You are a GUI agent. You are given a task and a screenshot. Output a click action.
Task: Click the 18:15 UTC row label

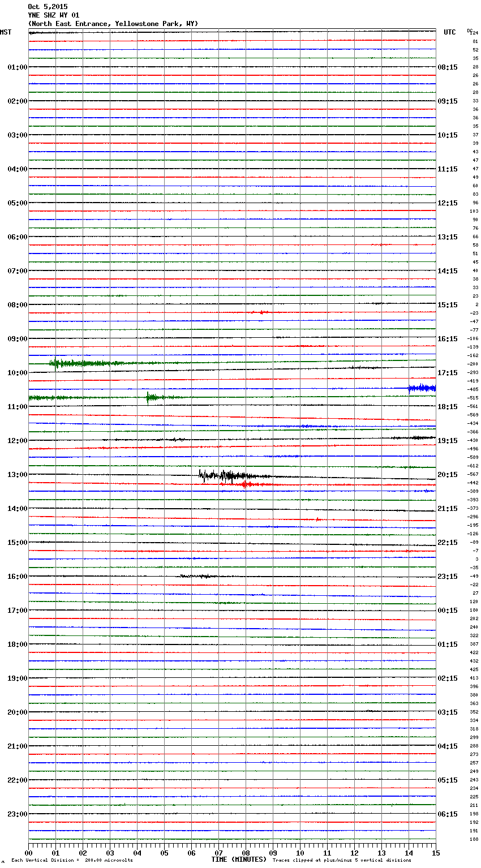click(x=448, y=407)
